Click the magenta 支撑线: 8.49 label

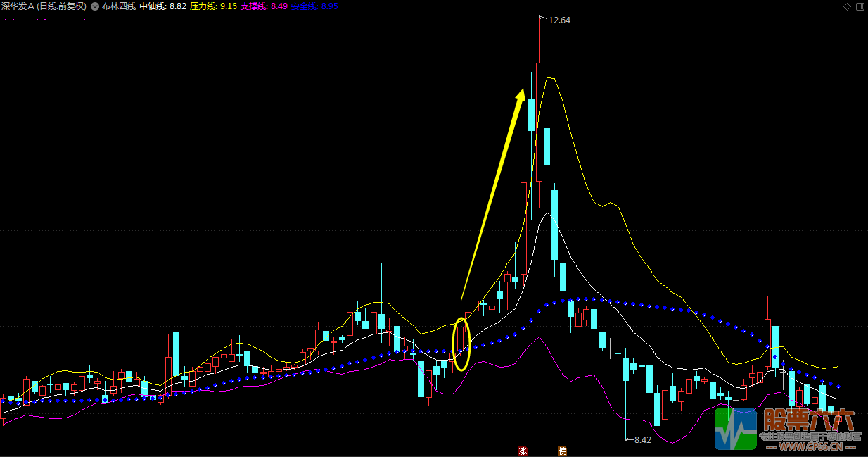pyautogui.click(x=264, y=6)
